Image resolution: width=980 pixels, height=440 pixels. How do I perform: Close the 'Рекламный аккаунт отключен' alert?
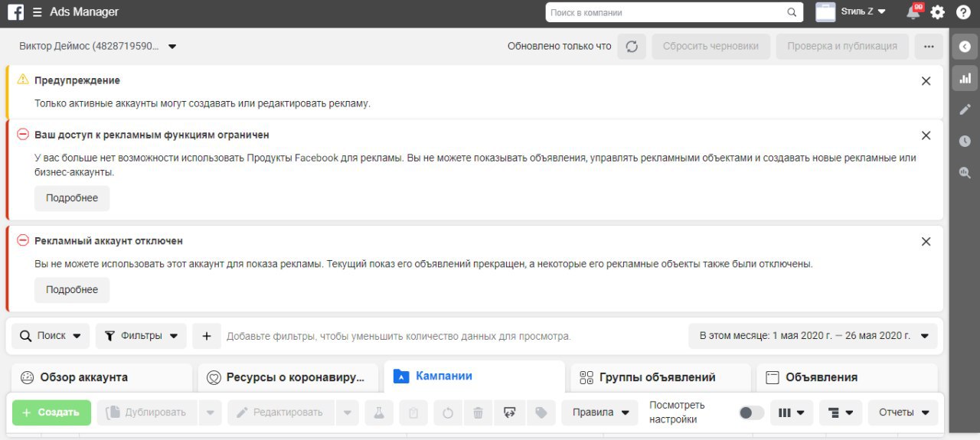pos(926,241)
